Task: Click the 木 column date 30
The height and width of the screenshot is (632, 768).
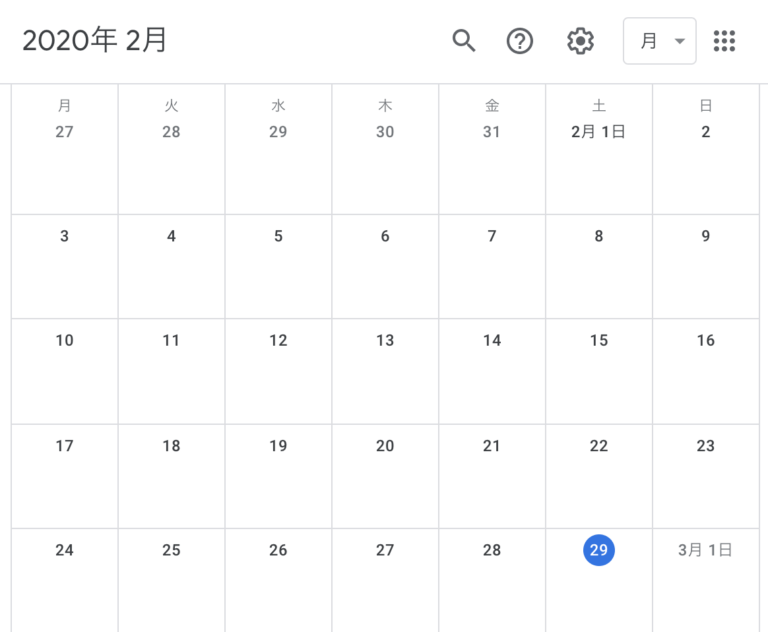Action: pos(385,131)
